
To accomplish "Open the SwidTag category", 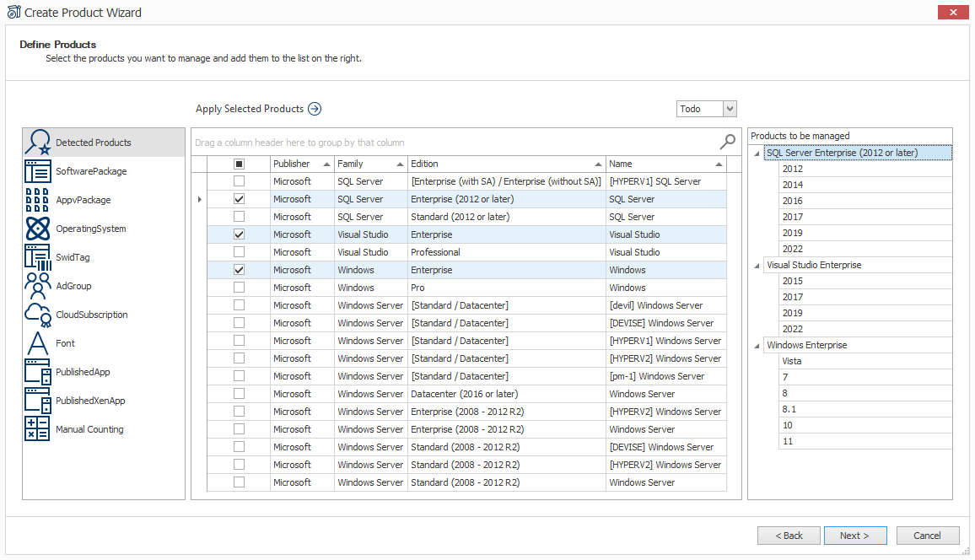I will tap(104, 256).
